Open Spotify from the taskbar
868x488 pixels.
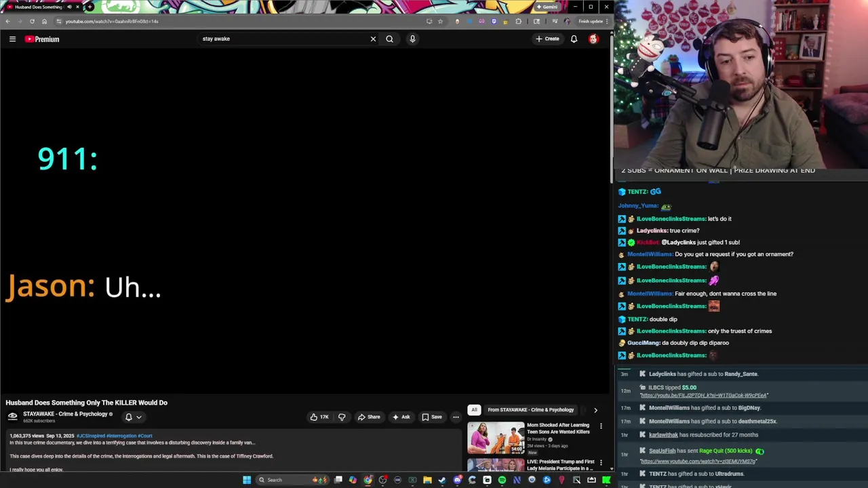tap(502, 480)
